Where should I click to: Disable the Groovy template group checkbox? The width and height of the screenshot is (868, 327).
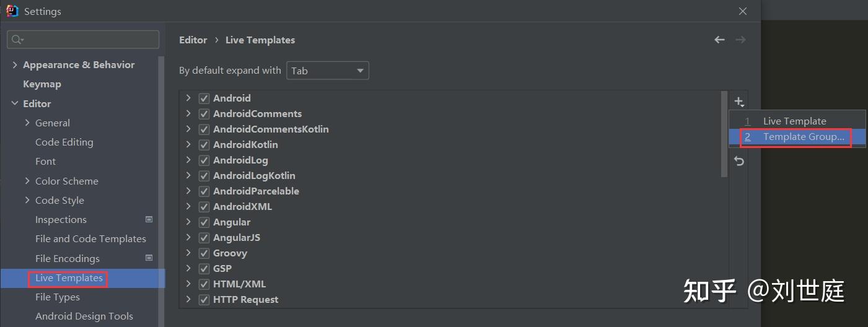[204, 253]
